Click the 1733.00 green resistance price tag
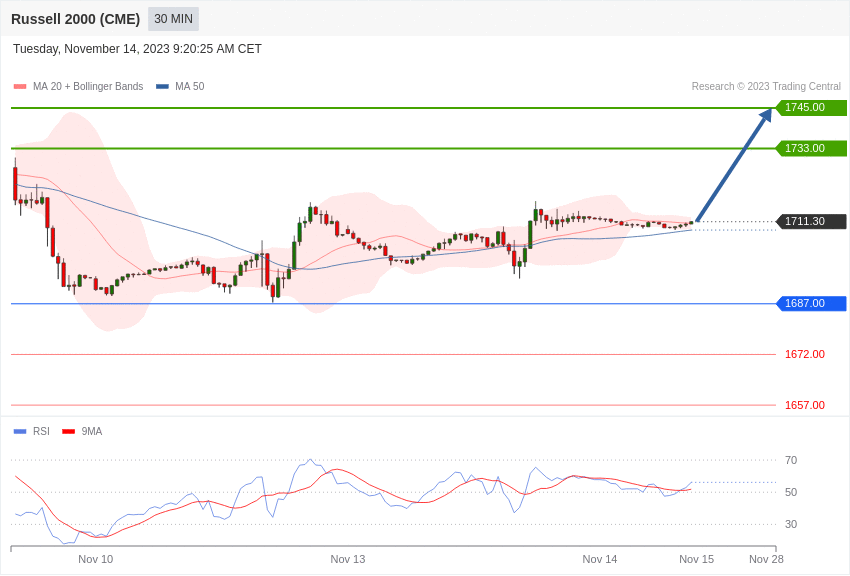 811,148
